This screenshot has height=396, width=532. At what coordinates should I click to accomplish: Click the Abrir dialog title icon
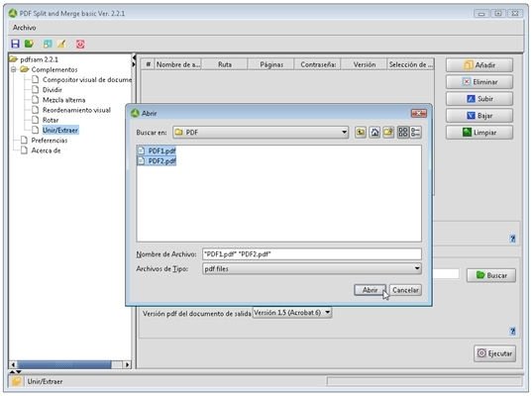[135, 113]
